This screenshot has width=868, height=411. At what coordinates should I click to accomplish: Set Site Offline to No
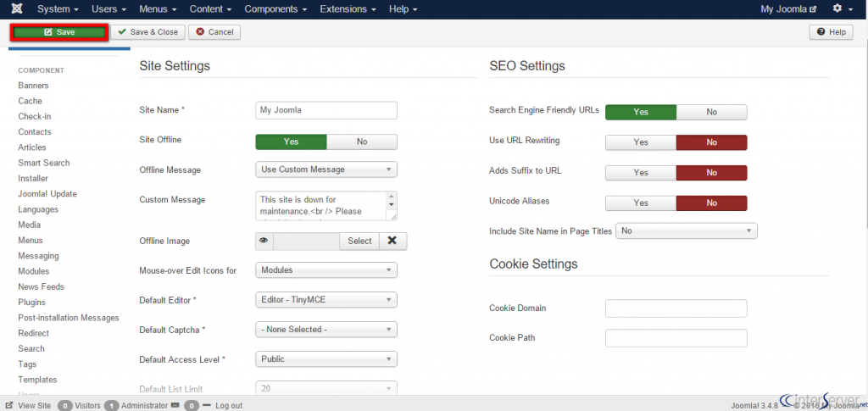[x=362, y=142]
